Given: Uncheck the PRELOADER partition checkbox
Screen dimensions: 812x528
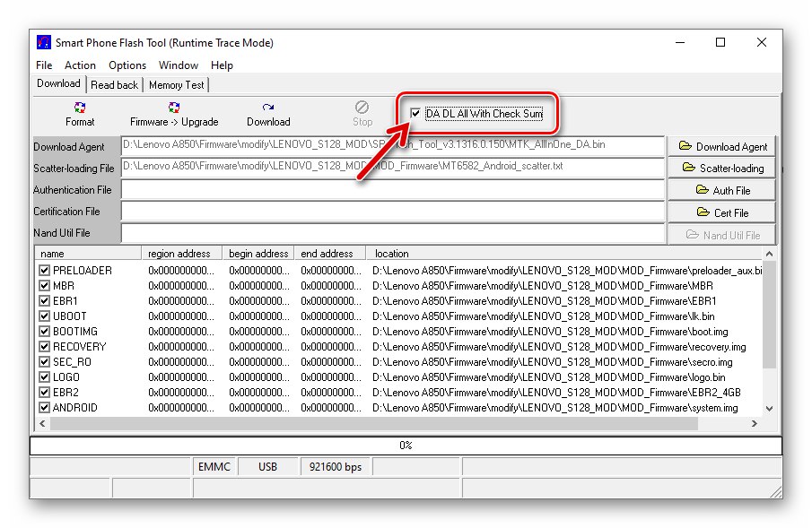Looking at the screenshot, I should (45, 270).
